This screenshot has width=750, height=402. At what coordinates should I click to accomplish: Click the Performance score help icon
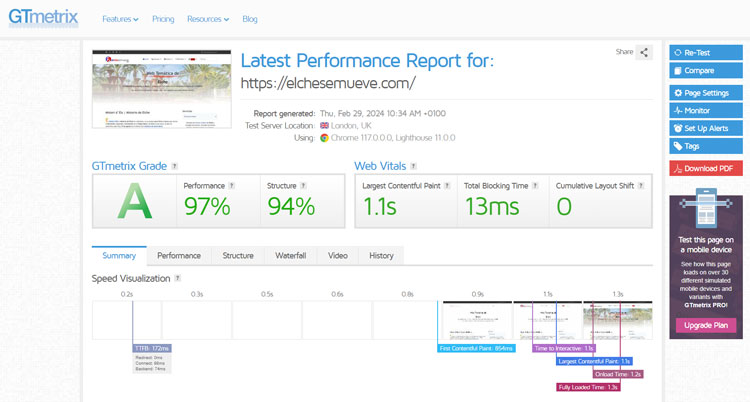point(232,186)
